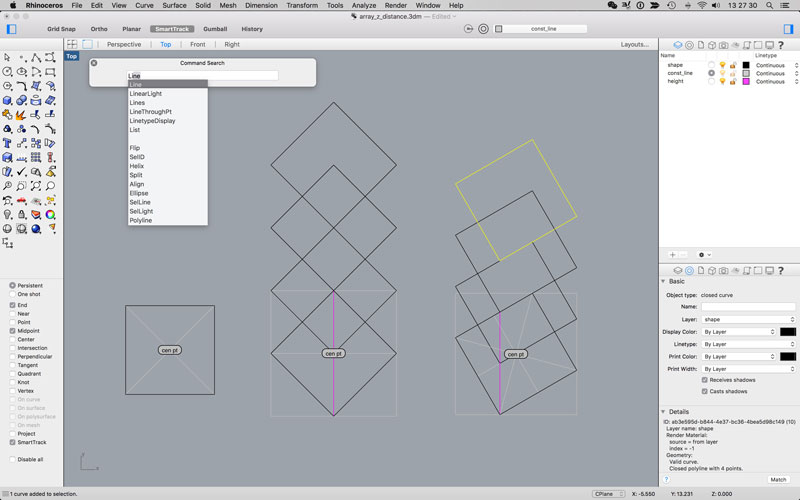This screenshot has width=800, height=500.
Task: Click the light bulb Hide objects tool
Action: pyautogui.click(x=7, y=215)
